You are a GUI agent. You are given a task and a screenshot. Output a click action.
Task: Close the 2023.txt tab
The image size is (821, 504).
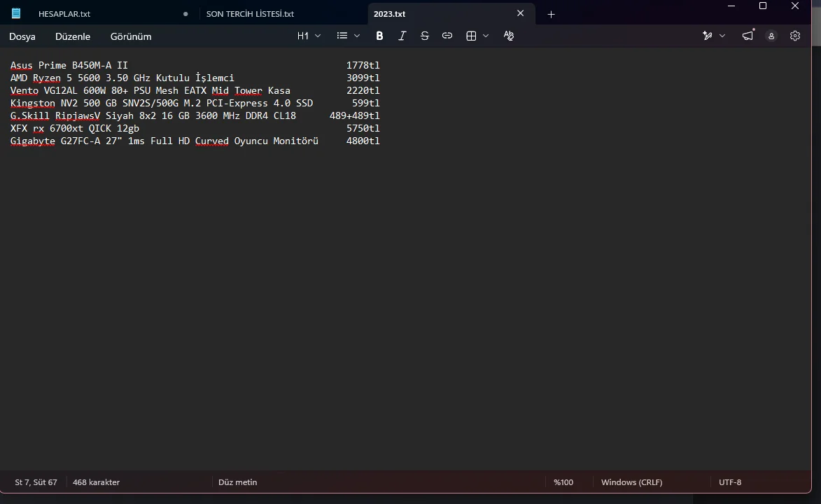521,13
